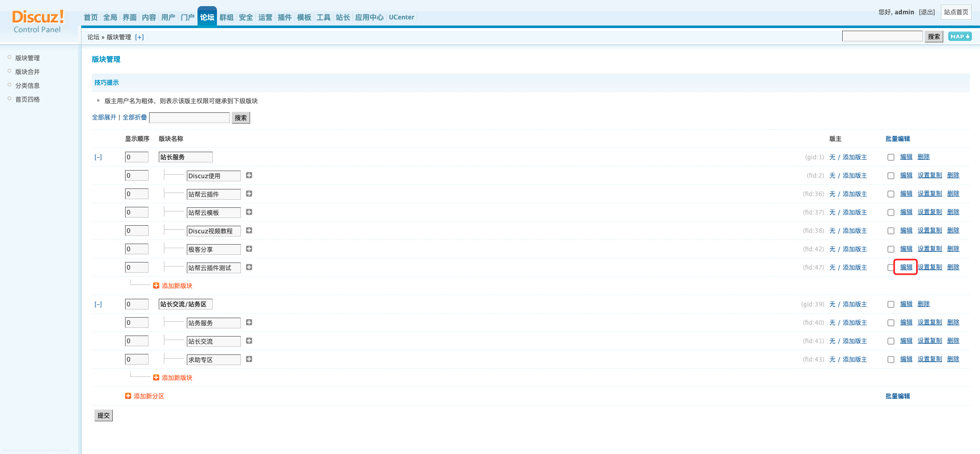The width and height of the screenshot is (980, 454).
Task: Collapse the 站长交流/站务区 category
Action: [x=98, y=304]
